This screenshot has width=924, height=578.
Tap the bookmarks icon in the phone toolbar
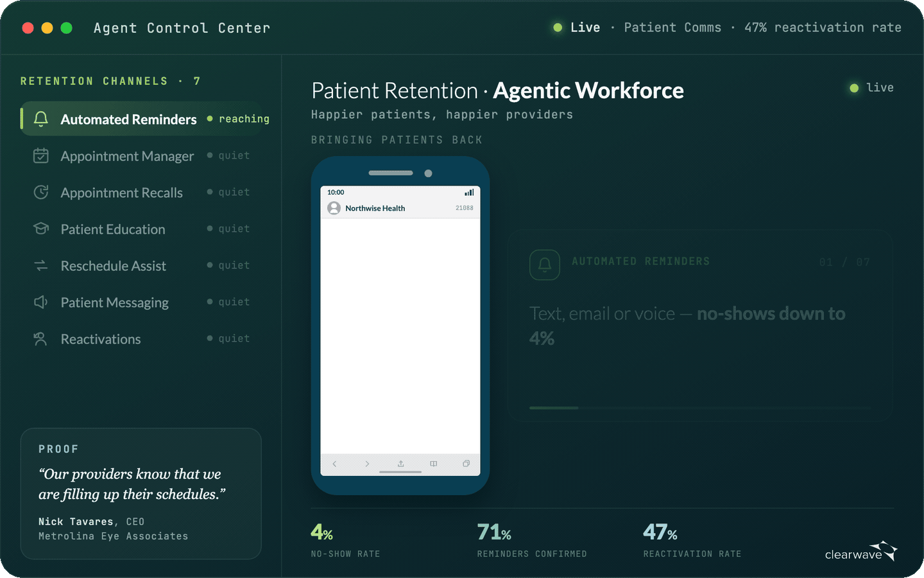click(434, 464)
